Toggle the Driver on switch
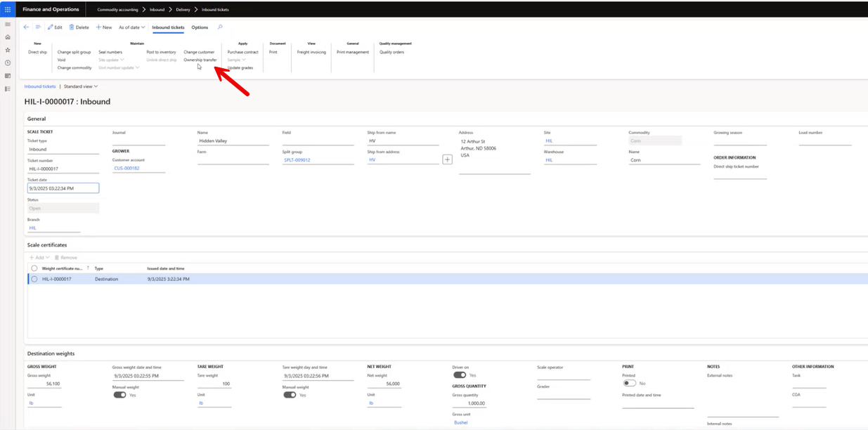Viewport: 868px width, 430px height. click(x=460, y=375)
